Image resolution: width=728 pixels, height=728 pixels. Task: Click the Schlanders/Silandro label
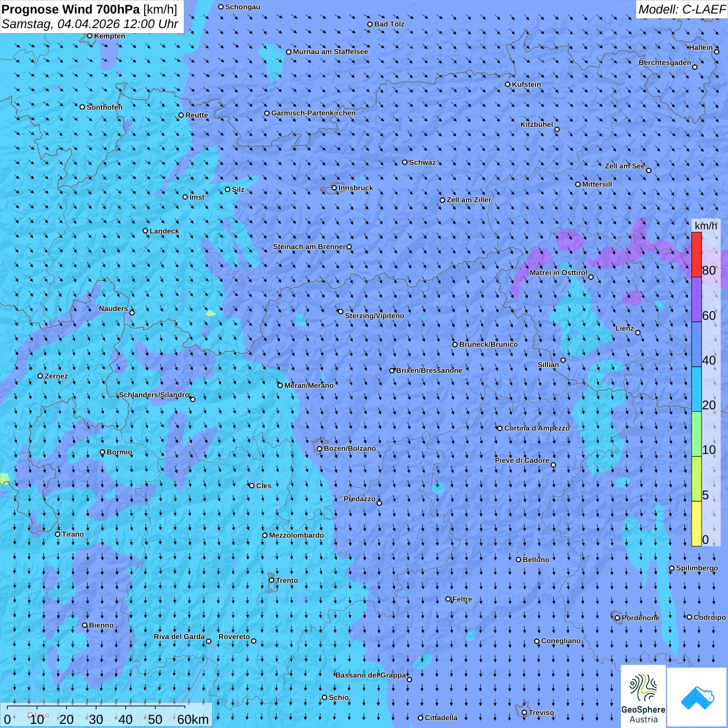[154, 395]
